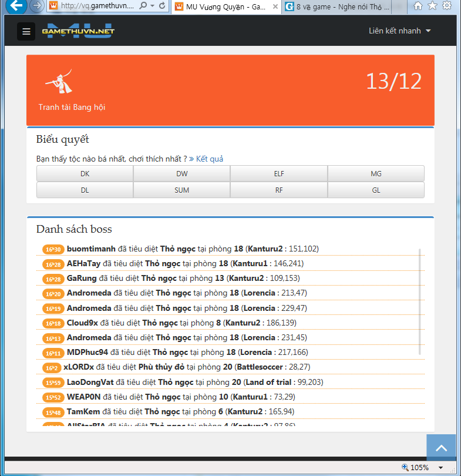Click the GameThuVN.net MU logo
The image size is (461, 476).
[x=78, y=31]
